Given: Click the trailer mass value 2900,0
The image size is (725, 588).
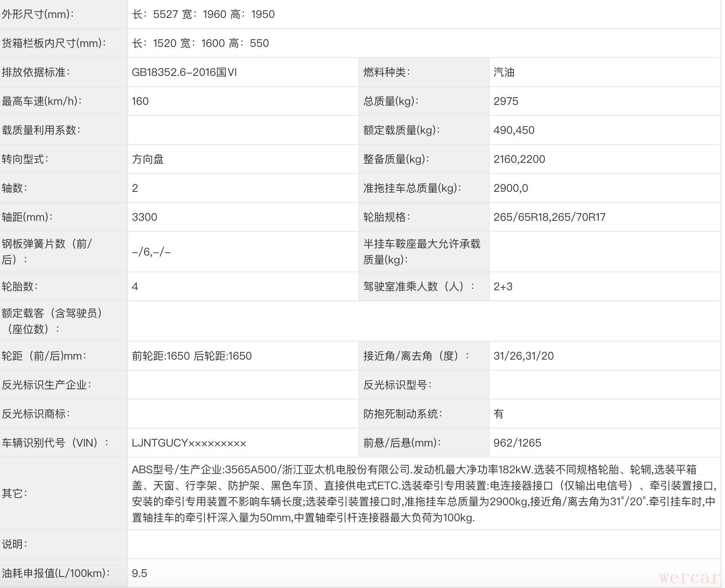Looking at the screenshot, I should (510, 188).
